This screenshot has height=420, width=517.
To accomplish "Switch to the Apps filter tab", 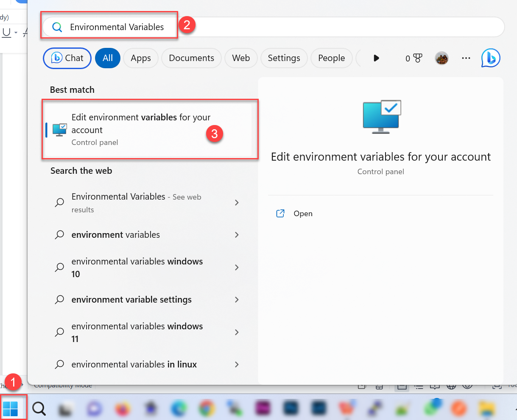I will coord(140,58).
